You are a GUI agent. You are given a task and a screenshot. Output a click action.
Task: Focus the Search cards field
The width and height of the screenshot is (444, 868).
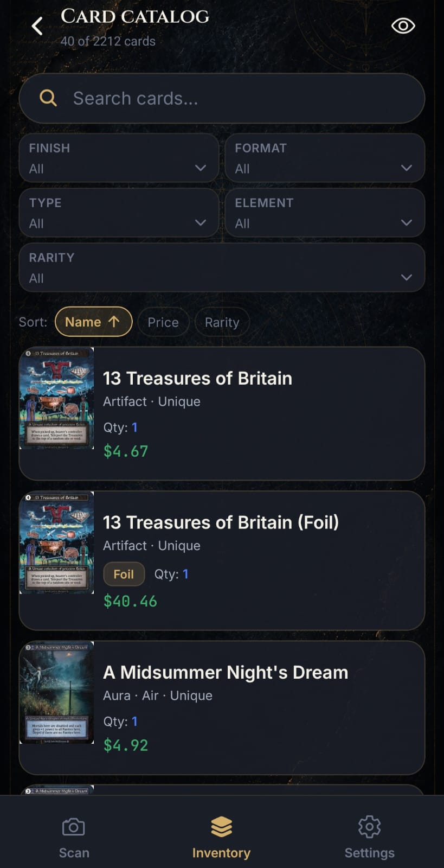coord(222,98)
